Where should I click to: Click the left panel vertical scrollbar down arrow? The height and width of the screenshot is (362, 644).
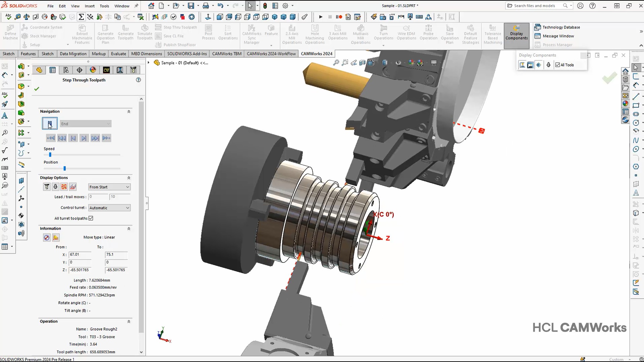pos(141,352)
